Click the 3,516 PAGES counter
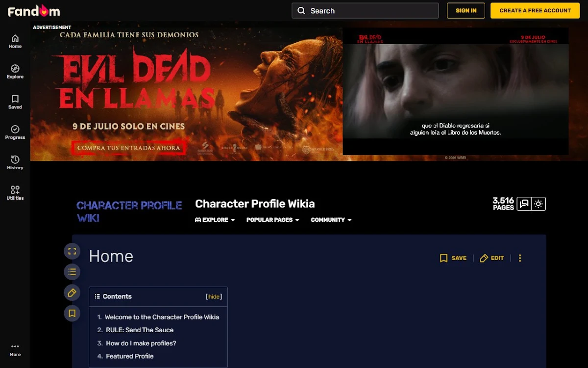Image resolution: width=588 pixels, height=368 pixels. click(503, 204)
